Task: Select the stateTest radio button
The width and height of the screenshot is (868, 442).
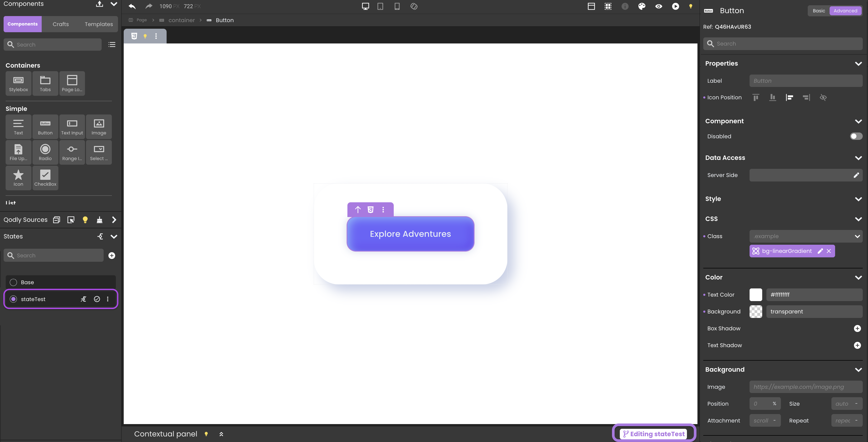Action: (13, 299)
